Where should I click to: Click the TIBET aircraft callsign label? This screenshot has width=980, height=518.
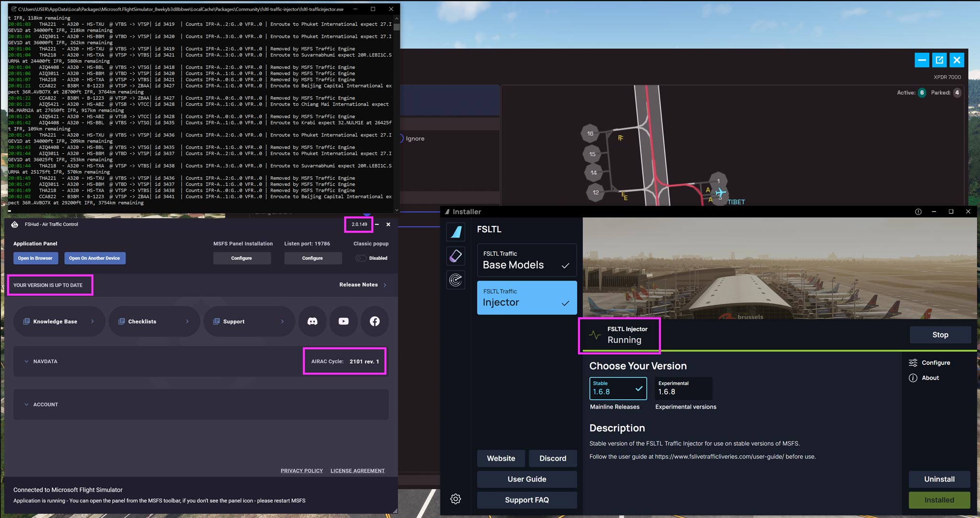736,202
